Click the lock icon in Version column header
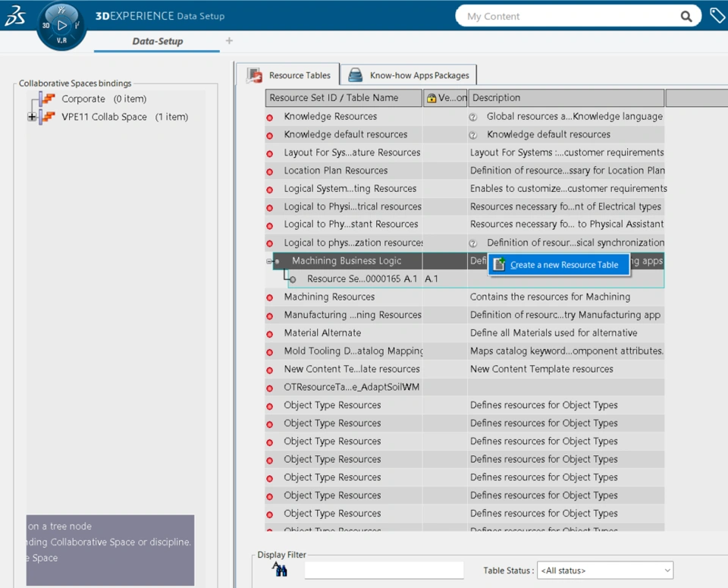The image size is (728, 588). 431,98
